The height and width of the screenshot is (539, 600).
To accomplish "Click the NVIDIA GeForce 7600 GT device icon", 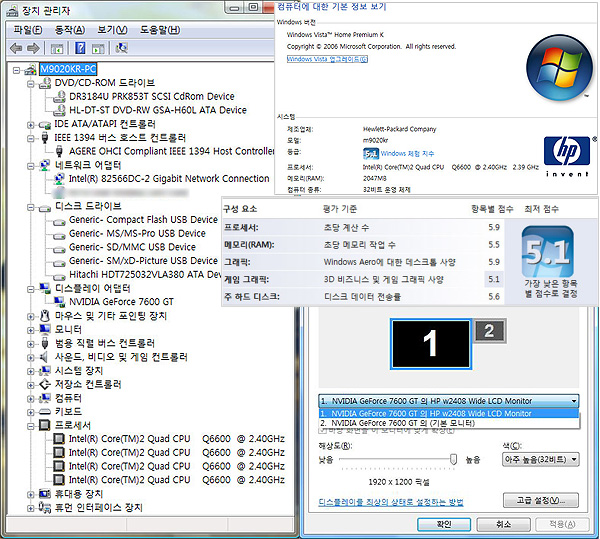I will 59,302.
